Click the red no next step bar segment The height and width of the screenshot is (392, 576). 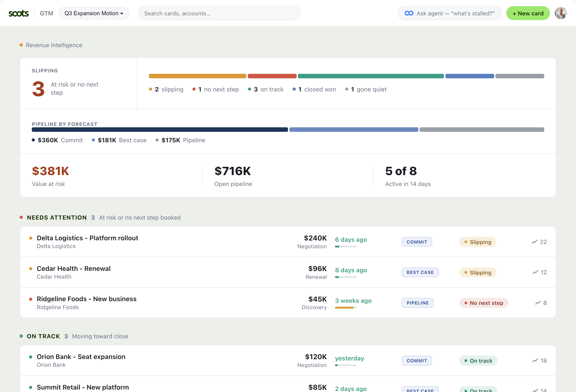(x=272, y=76)
